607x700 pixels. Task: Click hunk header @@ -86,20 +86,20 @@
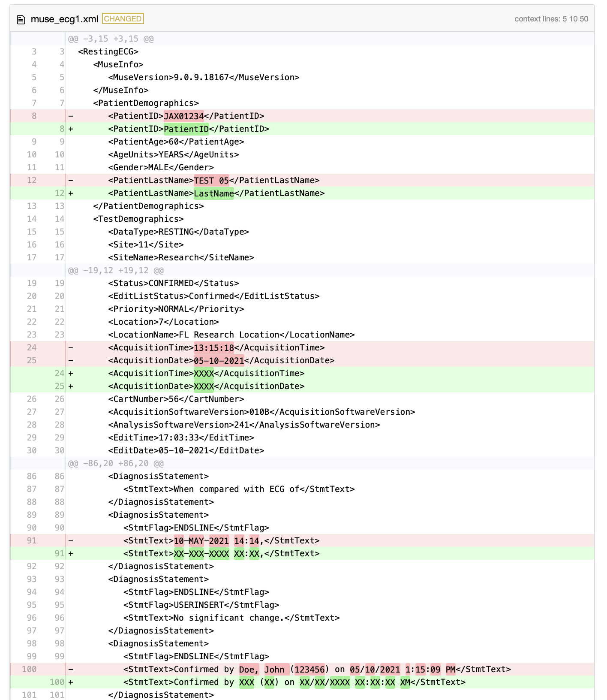(x=116, y=463)
